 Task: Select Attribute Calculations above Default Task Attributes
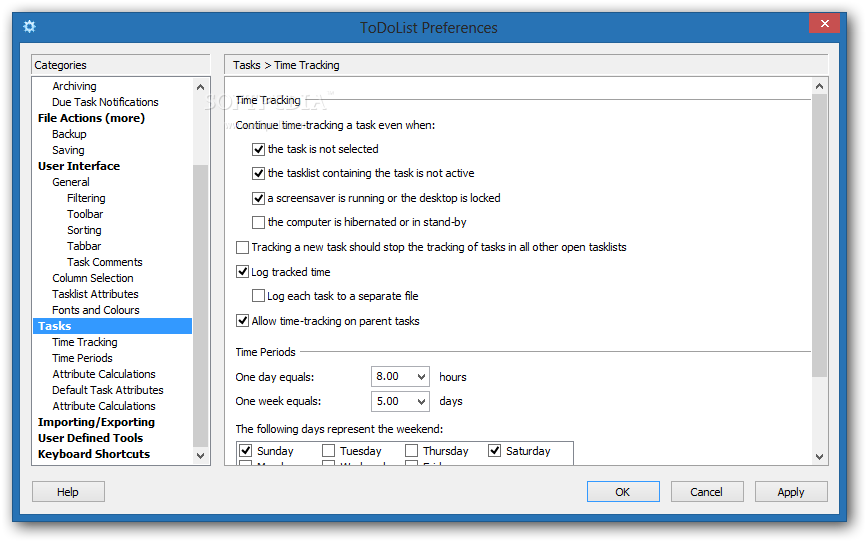(104, 374)
